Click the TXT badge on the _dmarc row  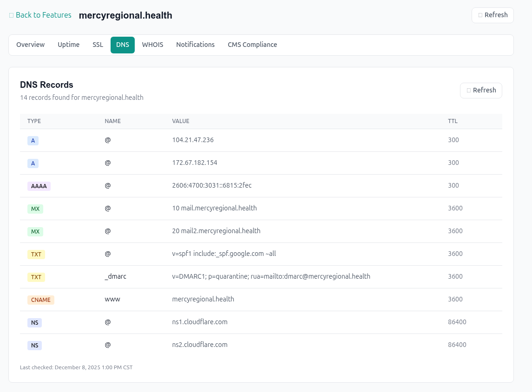(36, 277)
